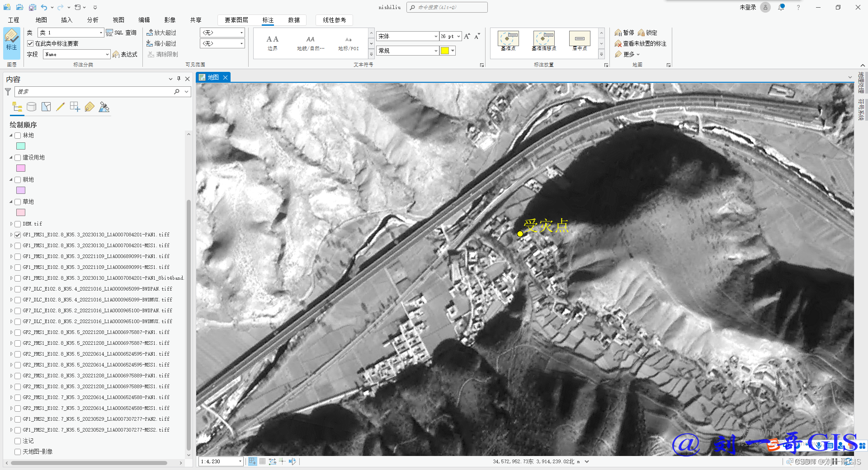Select the 地标/POI text symbol style
Screen dimensions: 868x470
click(x=348, y=43)
